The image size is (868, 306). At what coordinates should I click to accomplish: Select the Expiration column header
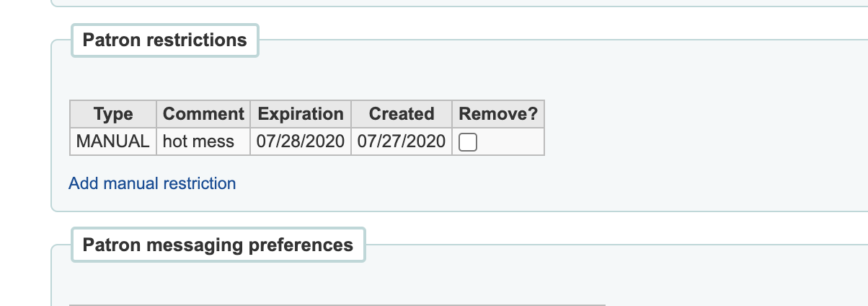tap(301, 114)
